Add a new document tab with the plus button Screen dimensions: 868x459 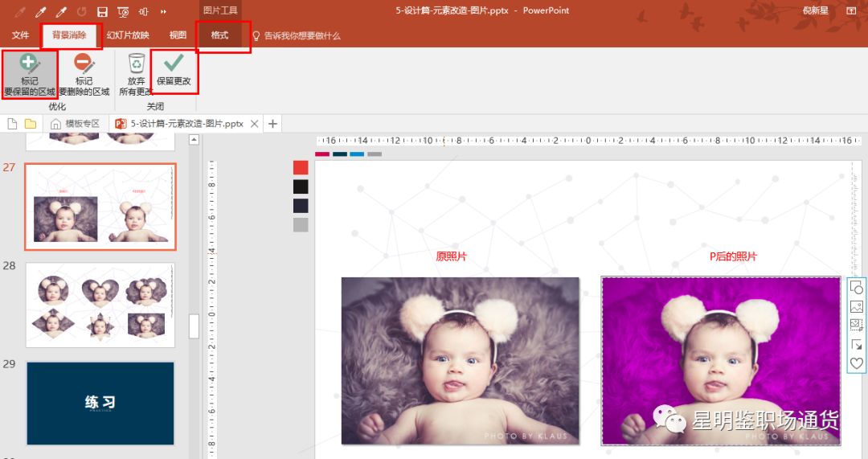(x=272, y=124)
